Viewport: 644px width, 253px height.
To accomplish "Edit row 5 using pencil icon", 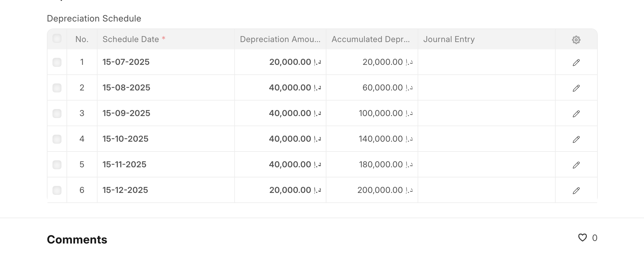I will (576, 165).
